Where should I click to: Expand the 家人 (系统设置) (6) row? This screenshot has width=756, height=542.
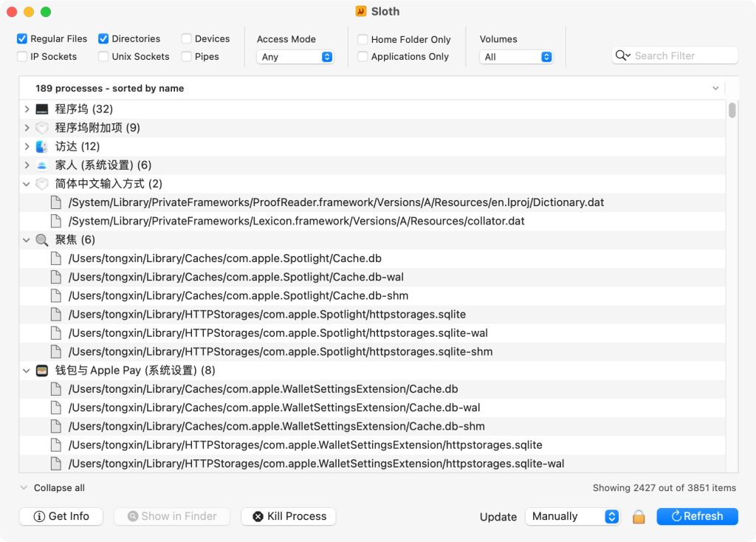click(27, 165)
